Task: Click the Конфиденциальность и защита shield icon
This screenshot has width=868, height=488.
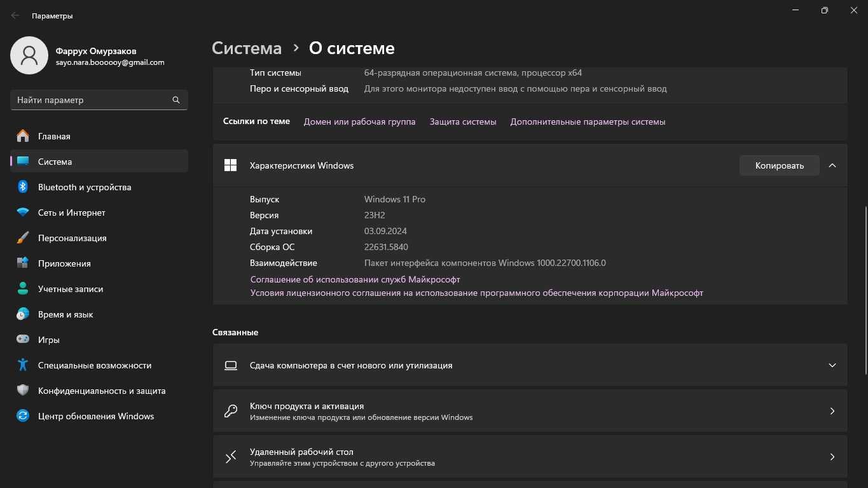Action: (x=23, y=391)
